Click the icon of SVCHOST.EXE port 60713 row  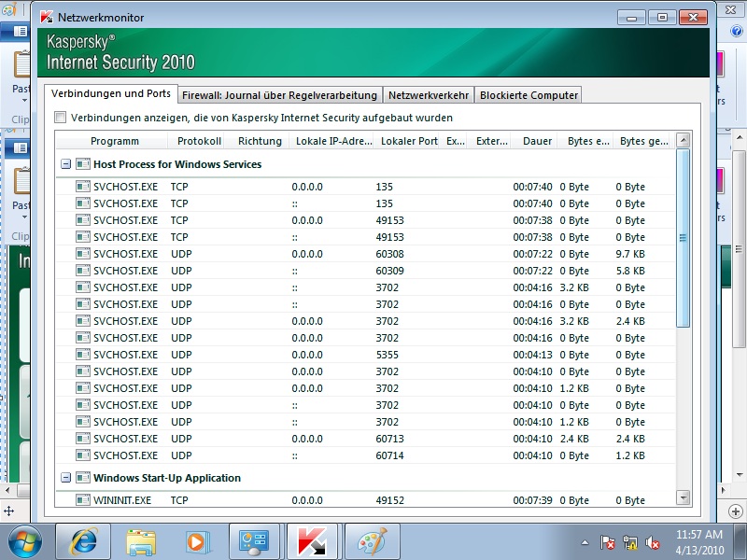coord(83,438)
